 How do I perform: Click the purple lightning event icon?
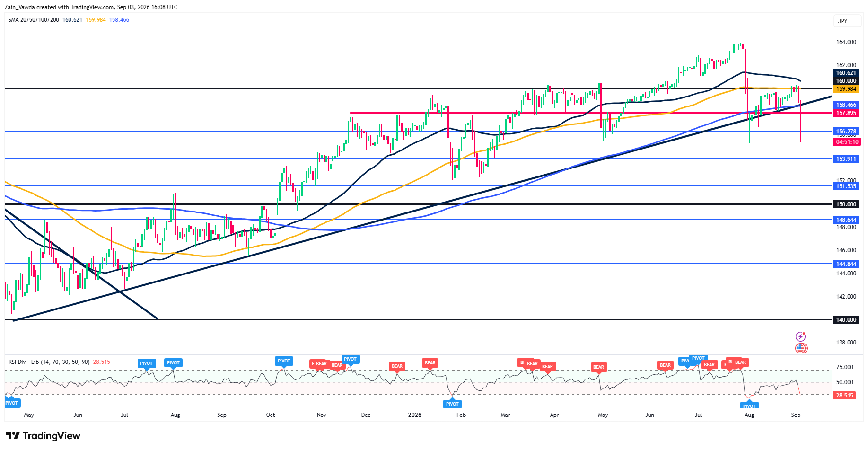(800, 336)
